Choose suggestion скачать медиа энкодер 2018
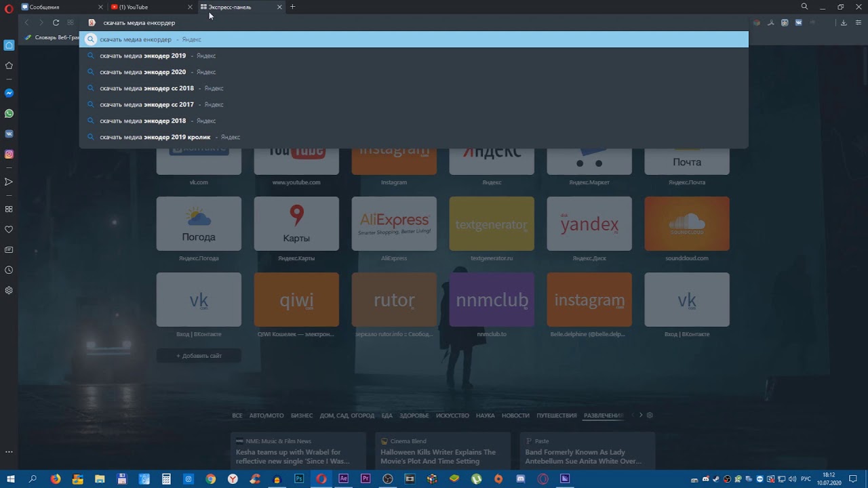This screenshot has width=868, height=488. coord(414,121)
